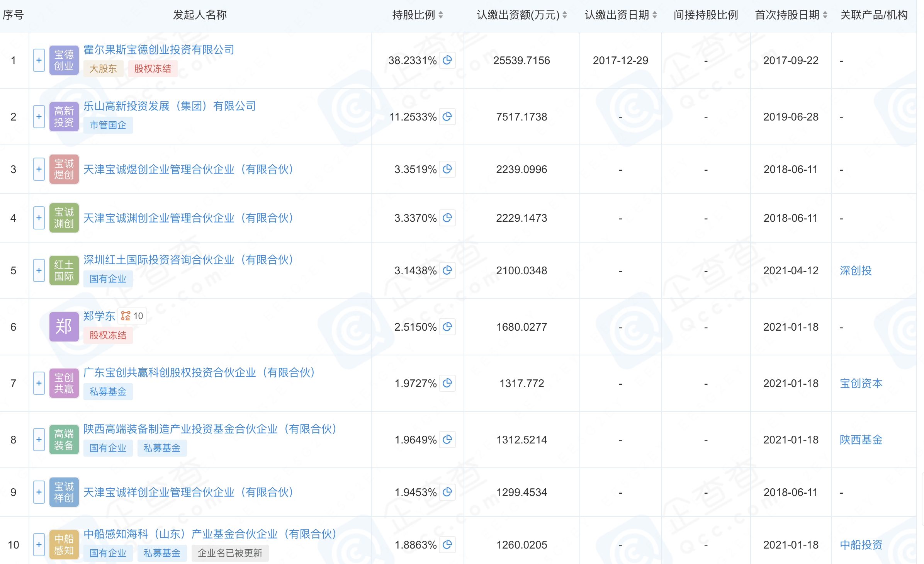
Task: Open 宝创资本 related institution link
Action: [861, 383]
